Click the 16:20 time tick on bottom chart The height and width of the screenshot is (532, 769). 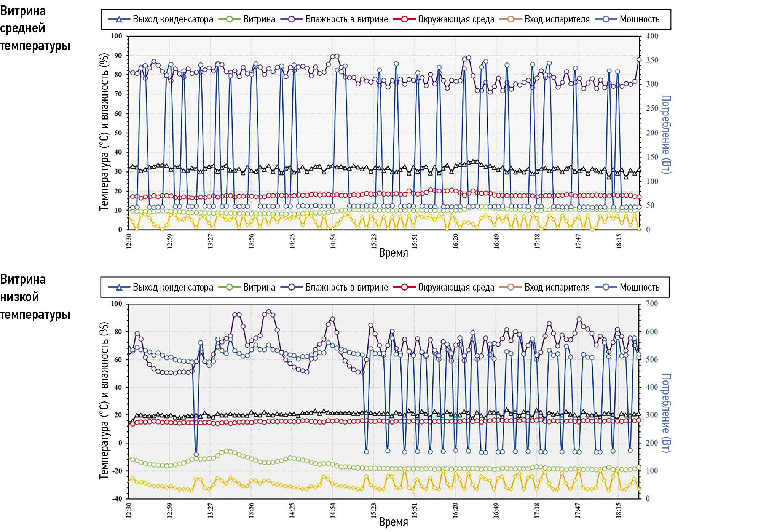pos(455,510)
